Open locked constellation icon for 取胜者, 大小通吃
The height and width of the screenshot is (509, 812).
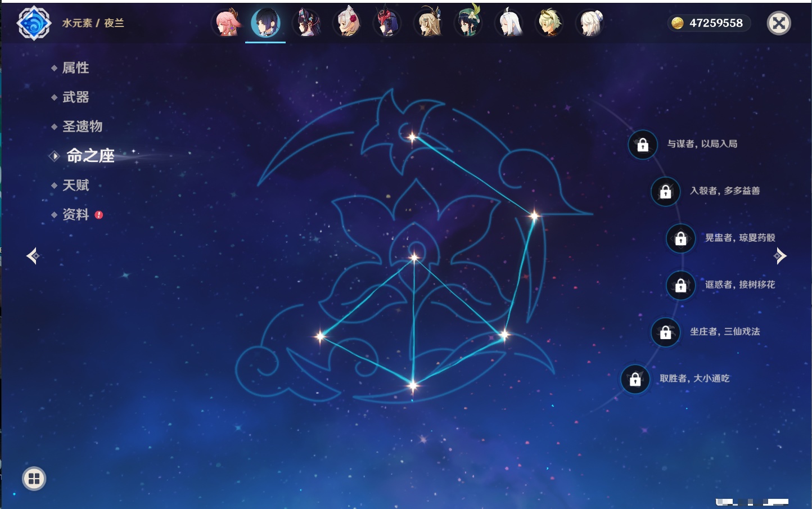pos(635,379)
